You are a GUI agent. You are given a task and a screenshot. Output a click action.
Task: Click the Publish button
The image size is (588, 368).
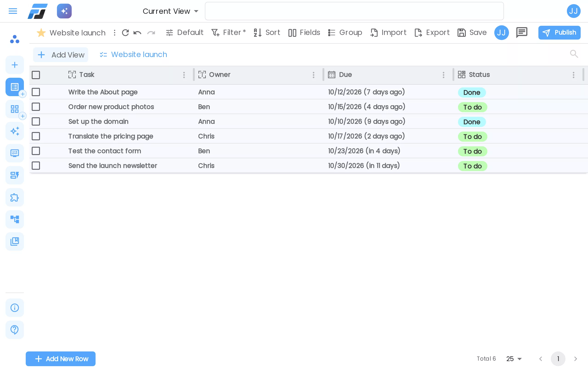click(x=559, y=33)
